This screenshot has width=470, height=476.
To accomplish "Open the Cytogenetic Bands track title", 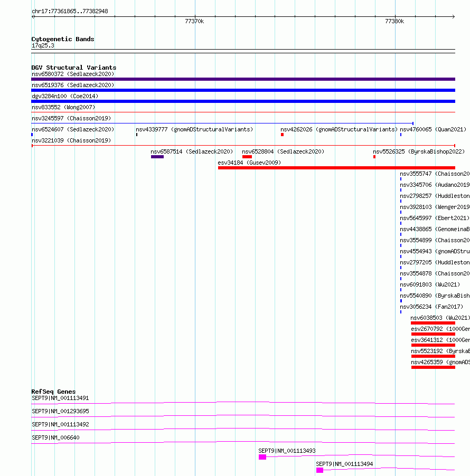I will (63, 39).
